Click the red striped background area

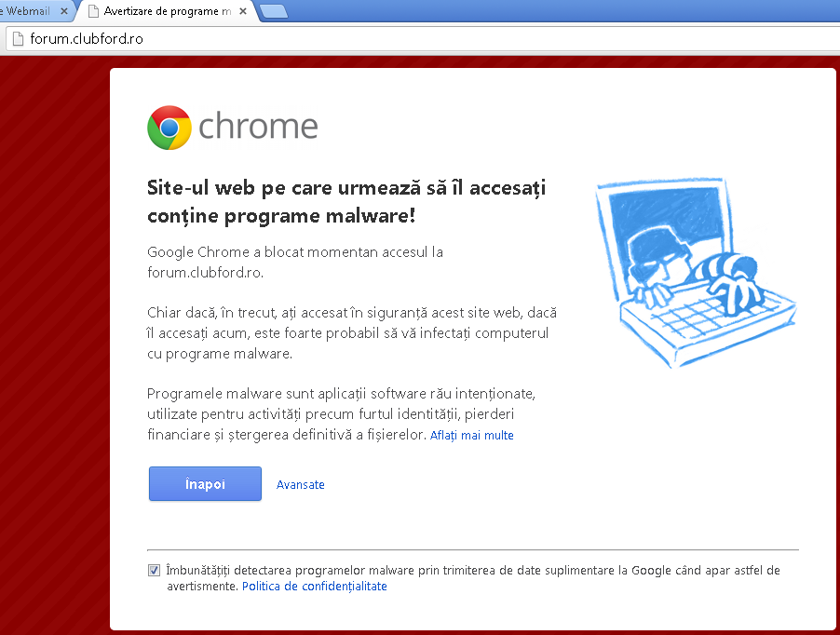point(54,343)
